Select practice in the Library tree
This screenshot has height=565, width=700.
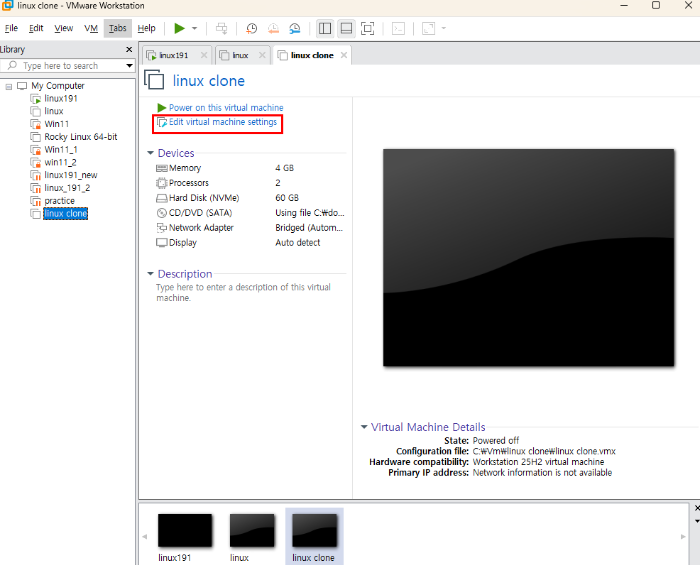[x=59, y=200]
